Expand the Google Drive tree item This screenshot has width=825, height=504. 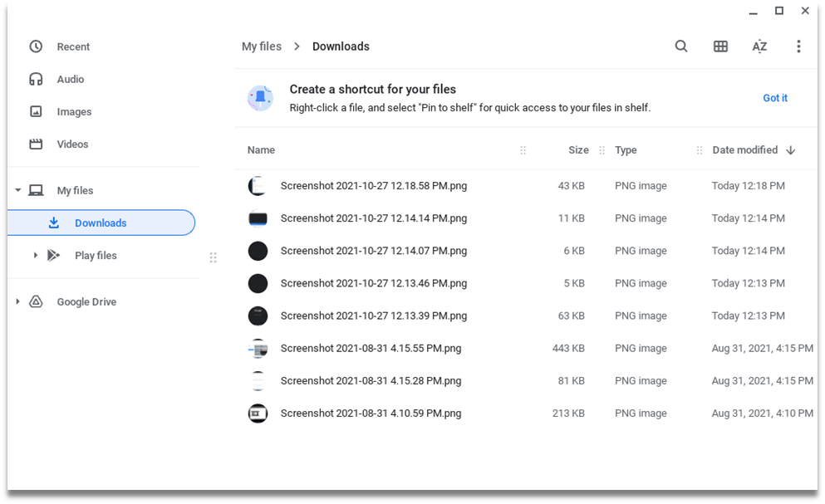tap(17, 301)
